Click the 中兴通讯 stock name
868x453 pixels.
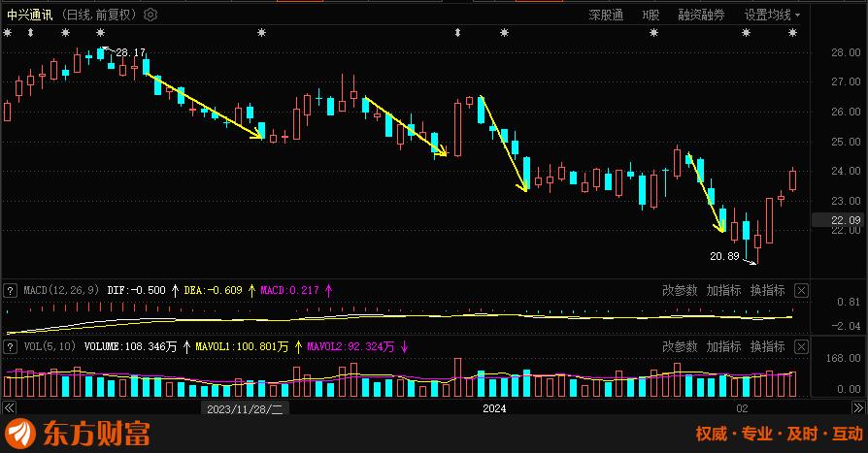[30, 15]
